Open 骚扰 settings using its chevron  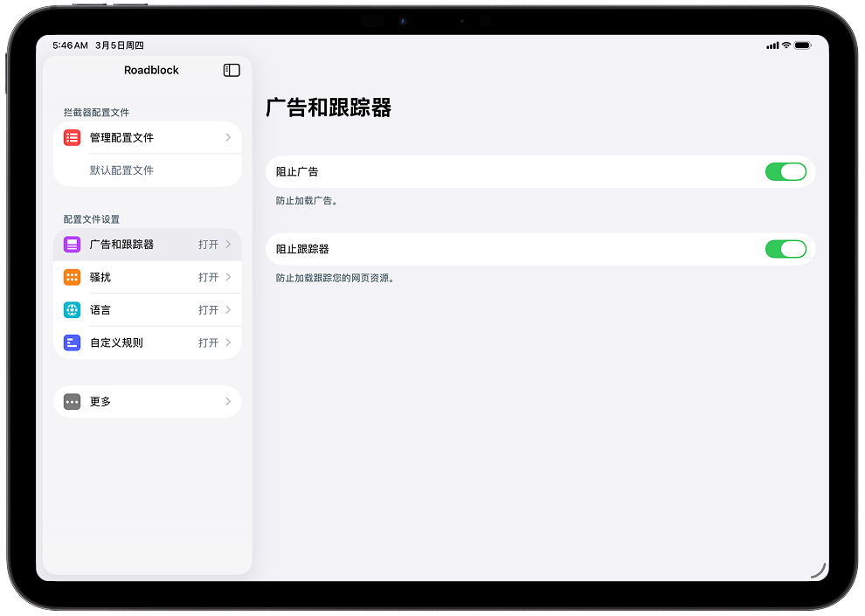coord(228,277)
